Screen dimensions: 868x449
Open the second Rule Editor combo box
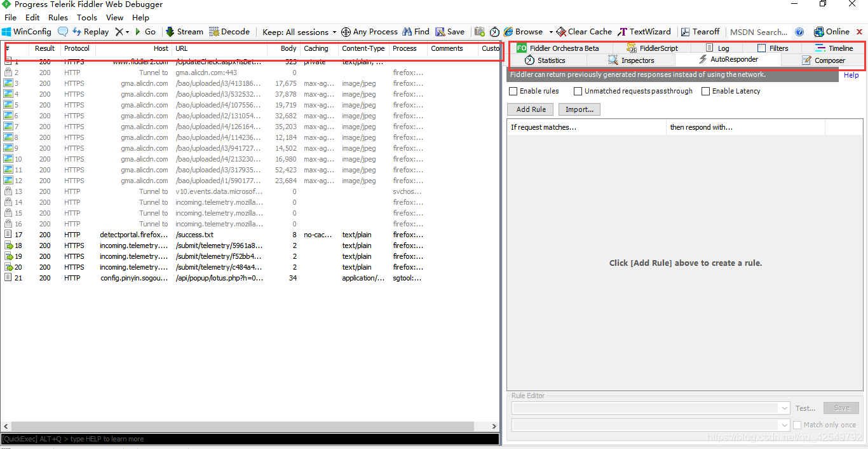click(651, 425)
